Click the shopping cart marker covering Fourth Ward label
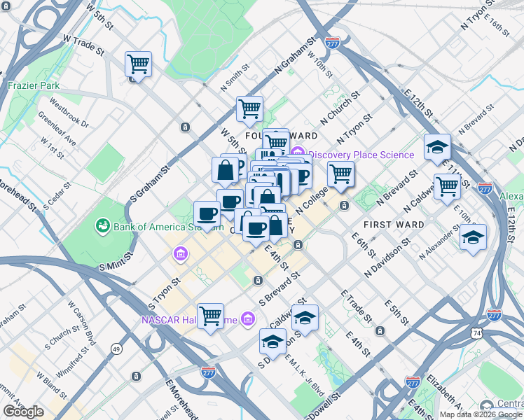 (277, 143)
